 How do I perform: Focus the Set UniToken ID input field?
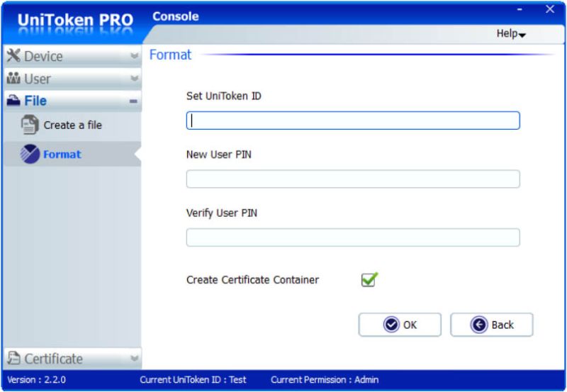353,121
